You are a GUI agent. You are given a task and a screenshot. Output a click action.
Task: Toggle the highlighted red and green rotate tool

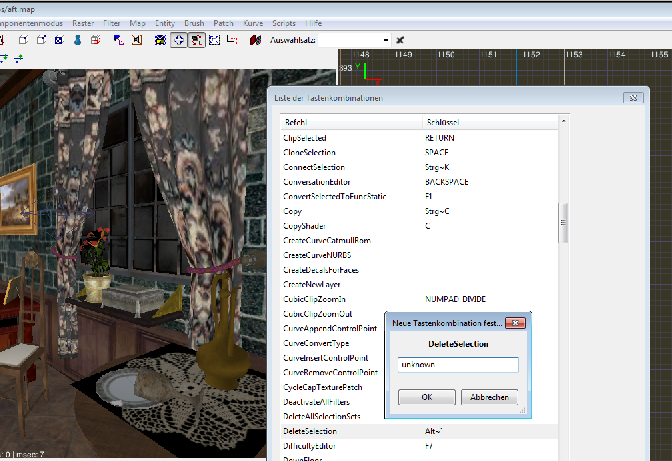196,40
